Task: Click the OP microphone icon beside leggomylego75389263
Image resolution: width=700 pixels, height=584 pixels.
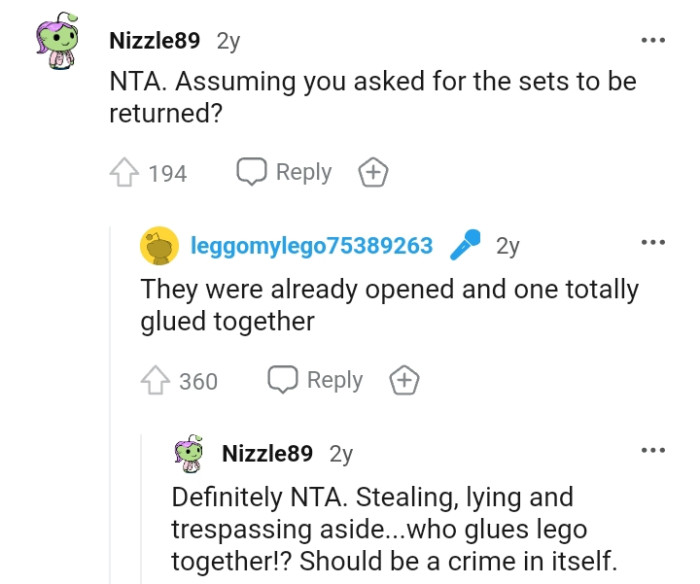Action: tap(464, 245)
